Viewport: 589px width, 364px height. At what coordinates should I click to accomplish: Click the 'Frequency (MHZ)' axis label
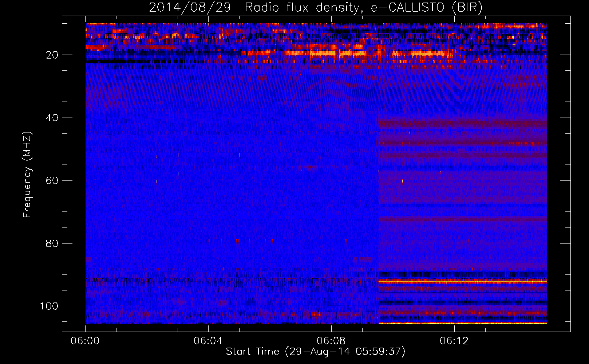[x=27, y=174]
